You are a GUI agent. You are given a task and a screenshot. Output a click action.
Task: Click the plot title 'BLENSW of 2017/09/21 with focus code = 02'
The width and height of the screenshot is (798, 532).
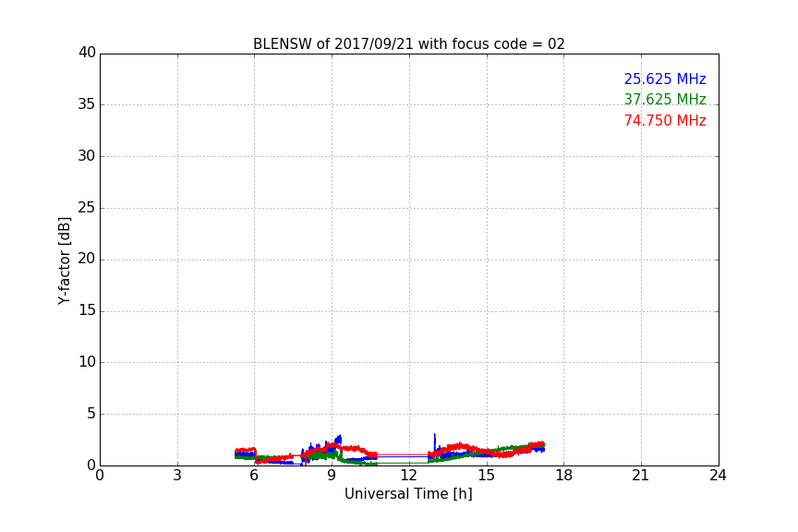408,44
